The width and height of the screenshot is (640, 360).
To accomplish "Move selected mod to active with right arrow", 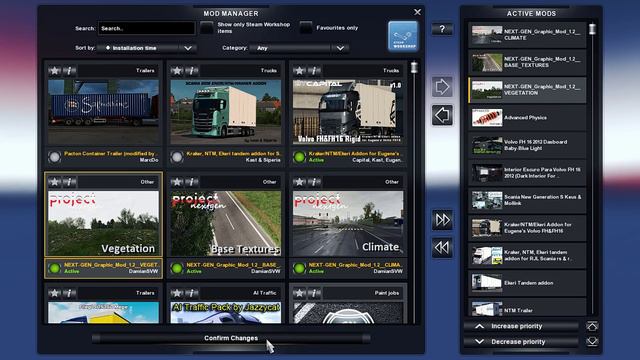I will pos(442,87).
